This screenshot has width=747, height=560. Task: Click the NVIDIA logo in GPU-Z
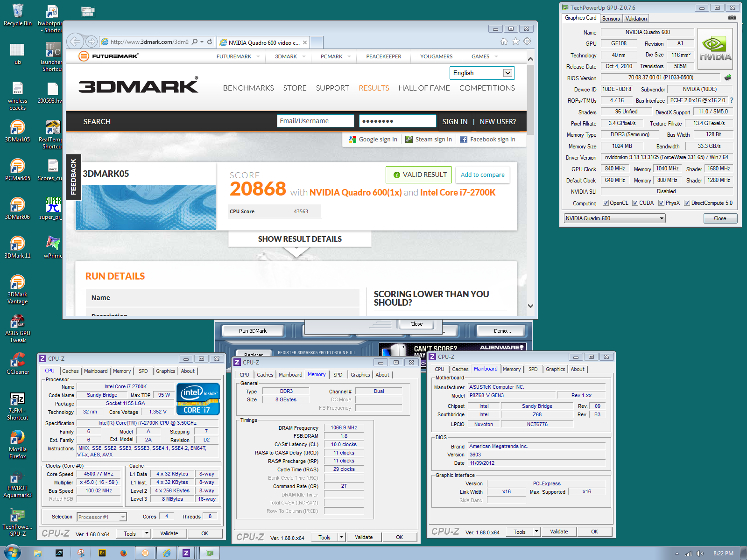(x=715, y=49)
